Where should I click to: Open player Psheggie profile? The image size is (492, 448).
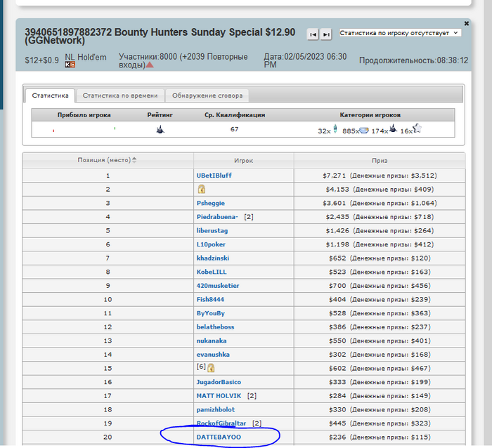tap(211, 203)
